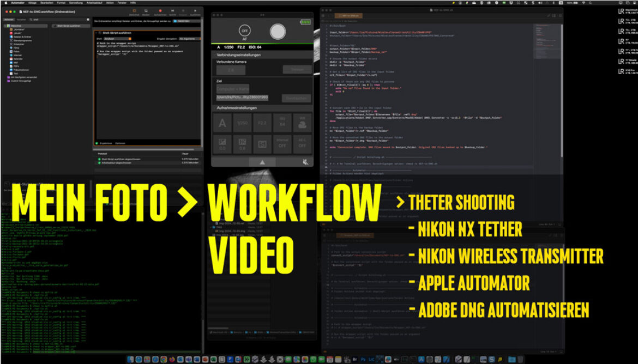Toggle the AE-L OFF tile
This screenshot has width=638, height=364.
tap(302, 144)
